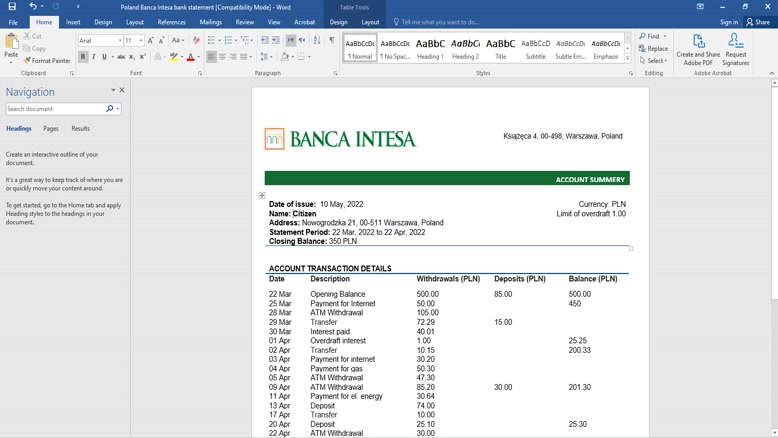
Task: Open the References ribbon tab
Action: pos(171,22)
